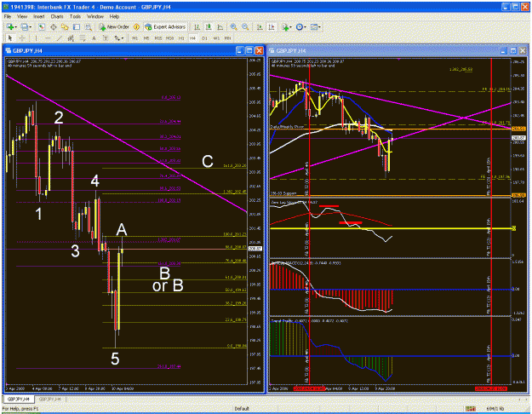Open the View menu
Screen dimensions: 532x414
(22, 16)
